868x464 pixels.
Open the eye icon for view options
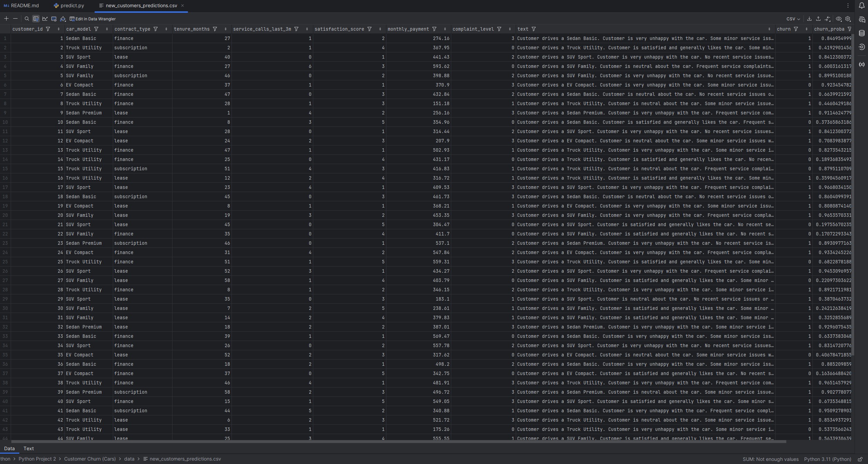pos(839,19)
